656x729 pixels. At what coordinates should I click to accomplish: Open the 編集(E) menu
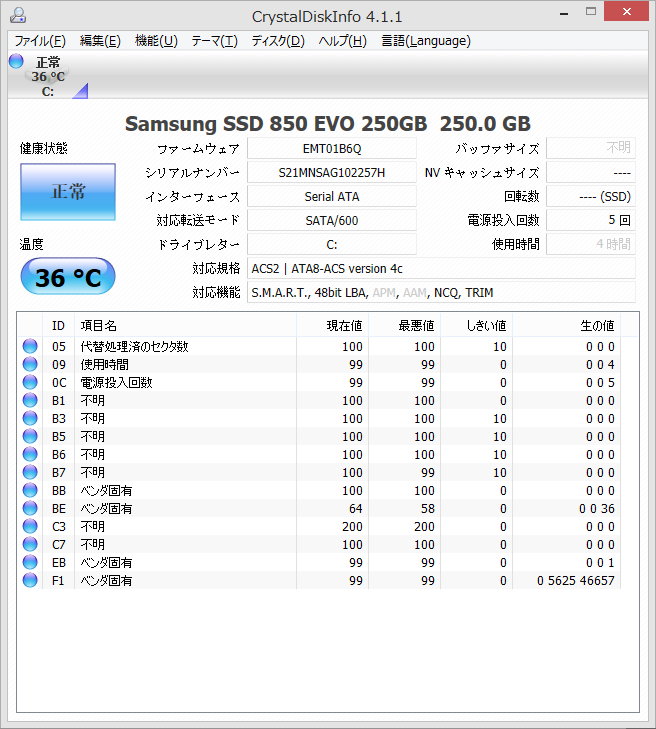pos(100,41)
